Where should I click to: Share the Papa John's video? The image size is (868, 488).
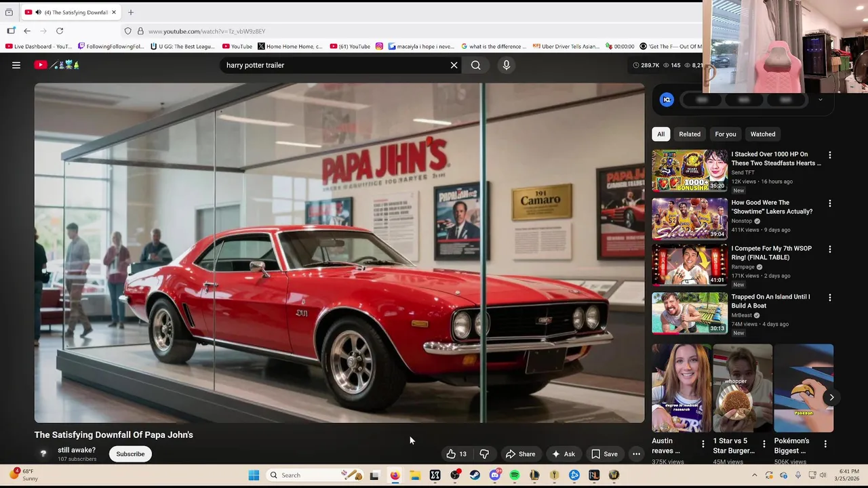tap(521, 454)
